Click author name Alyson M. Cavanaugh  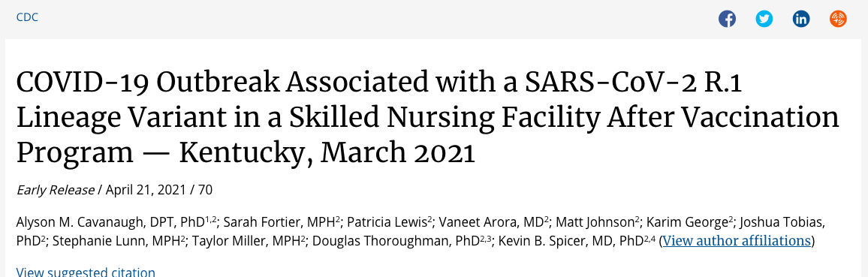point(80,223)
